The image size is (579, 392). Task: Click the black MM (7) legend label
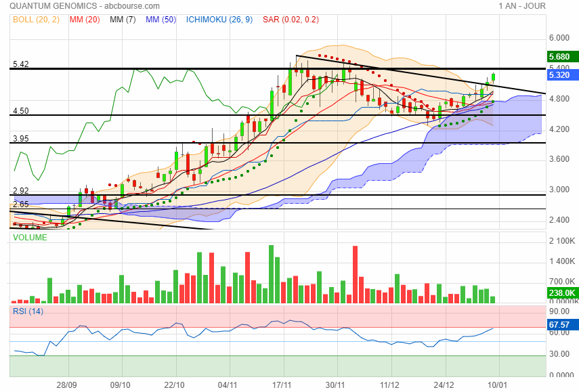click(x=123, y=20)
